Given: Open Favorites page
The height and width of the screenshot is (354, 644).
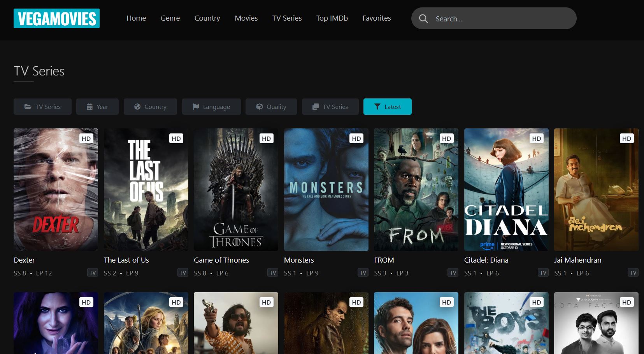Looking at the screenshot, I should pyautogui.click(x=377, y=18).
